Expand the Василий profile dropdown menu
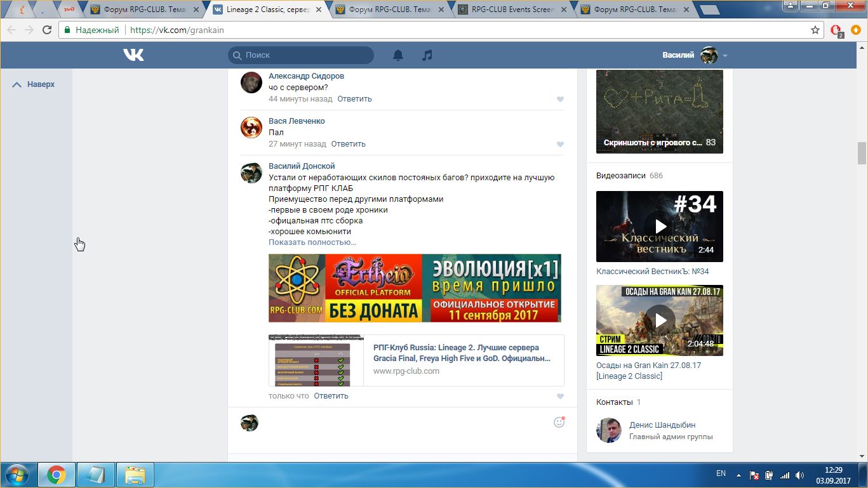868x488 pixels. (x=695, y=55)
